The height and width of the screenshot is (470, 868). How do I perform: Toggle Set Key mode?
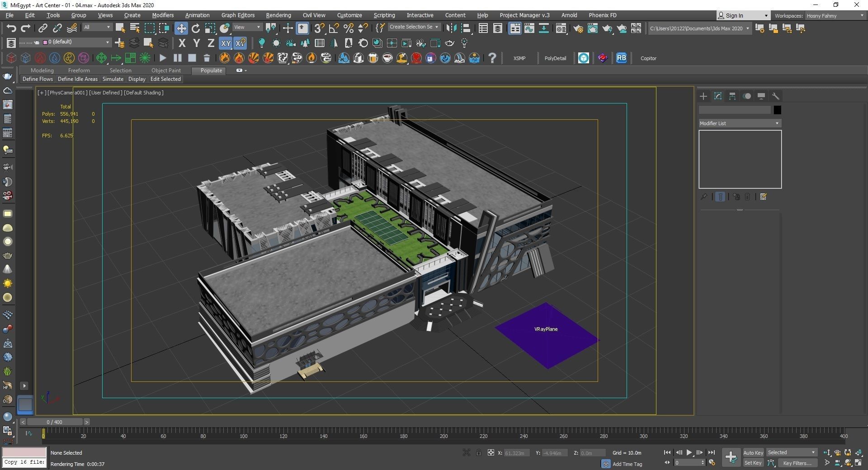point(753,463)
